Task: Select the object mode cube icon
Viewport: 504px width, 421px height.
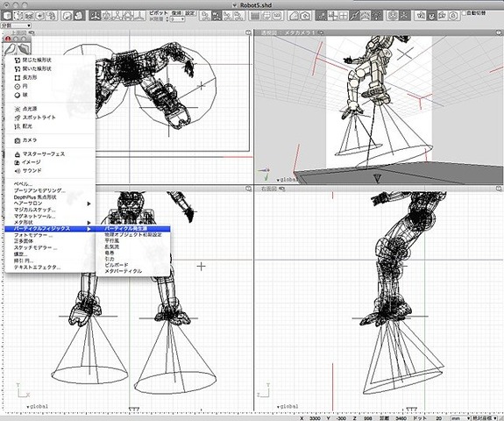Action: click(x=7, y=16)
